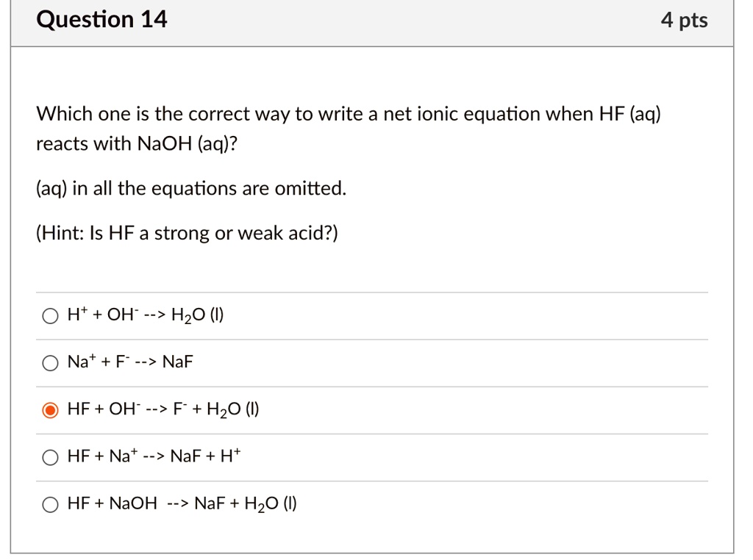Click the first answer radio button
Image resolution: width=753 pixels, height=560 pixels.
click(x=50, y=315)
